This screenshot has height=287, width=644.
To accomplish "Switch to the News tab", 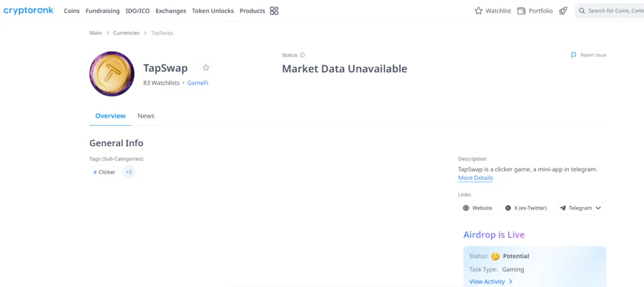I will 146,116.
